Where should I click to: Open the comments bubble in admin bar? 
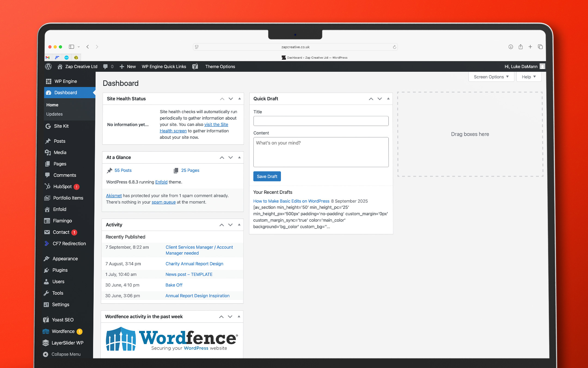click(x=106, y=67)
